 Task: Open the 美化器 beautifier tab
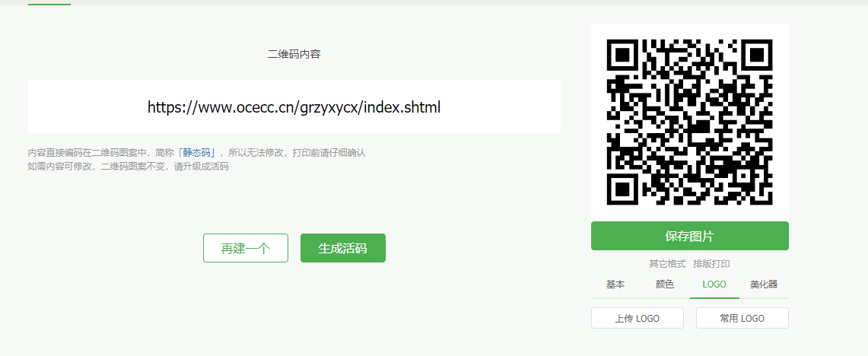pos(764,284)
